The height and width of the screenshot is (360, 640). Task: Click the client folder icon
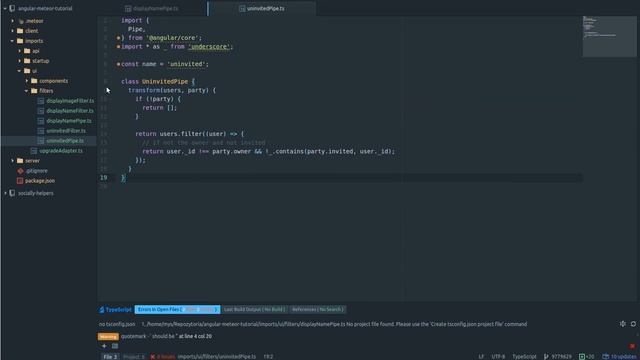point(20,31)
